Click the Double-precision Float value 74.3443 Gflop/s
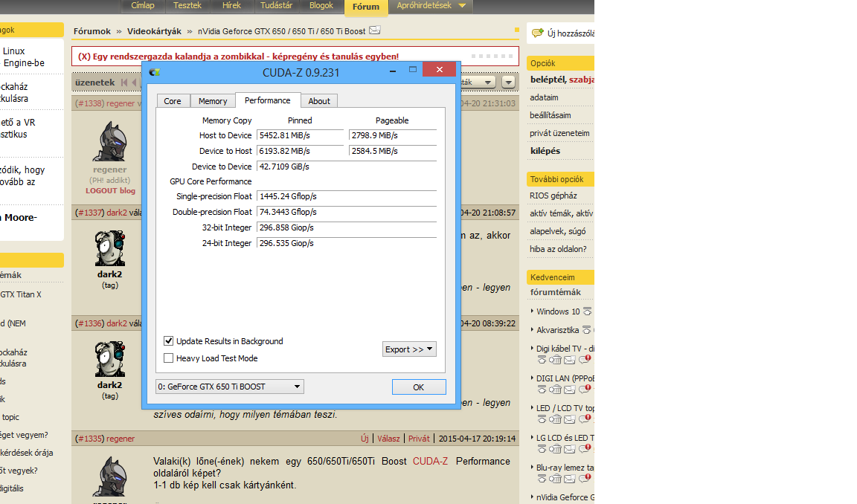 [347, 212]
